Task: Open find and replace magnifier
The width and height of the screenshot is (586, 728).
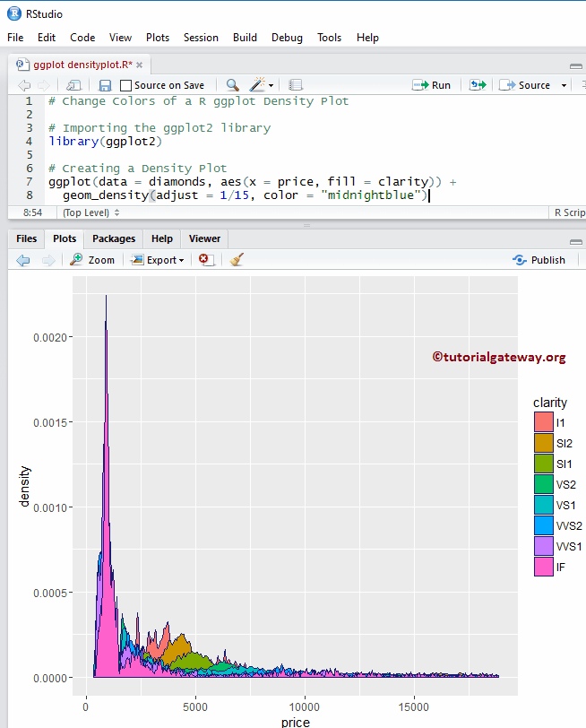Action: pyautogui.click(x=232, y=85)
